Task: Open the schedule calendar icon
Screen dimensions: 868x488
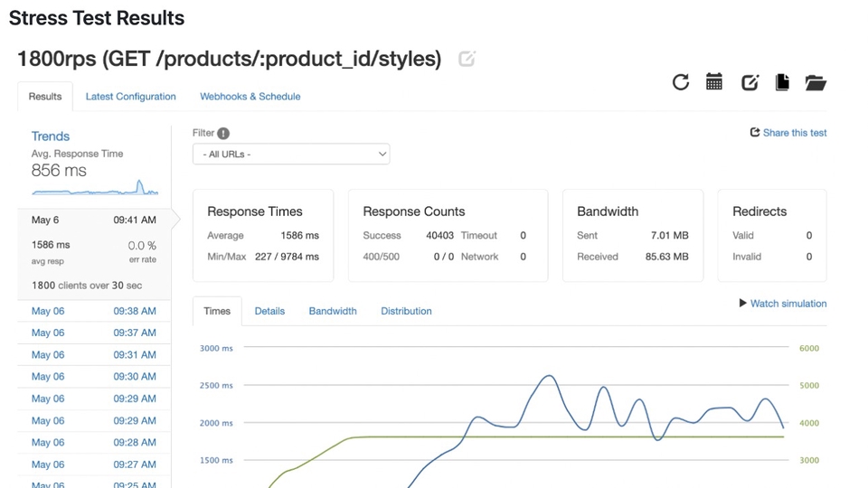Action: pyautogui.click(x=714, y=82)
